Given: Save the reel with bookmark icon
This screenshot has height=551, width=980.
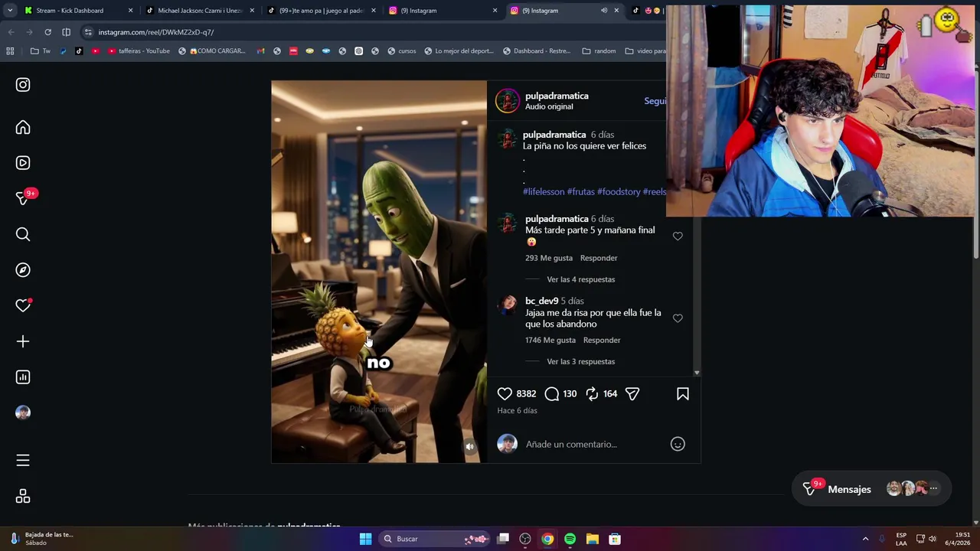Looking at the screenshot, I should pos(683,393).
